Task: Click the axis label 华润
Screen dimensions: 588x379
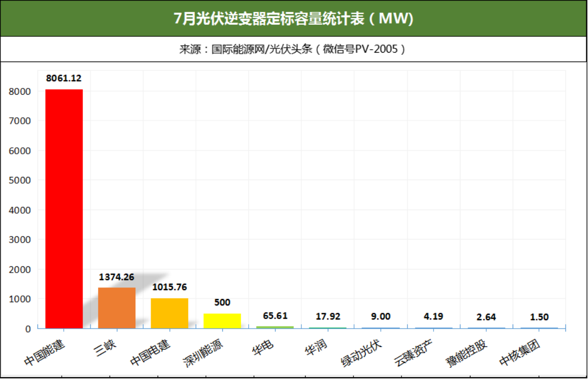Action: 316,348
